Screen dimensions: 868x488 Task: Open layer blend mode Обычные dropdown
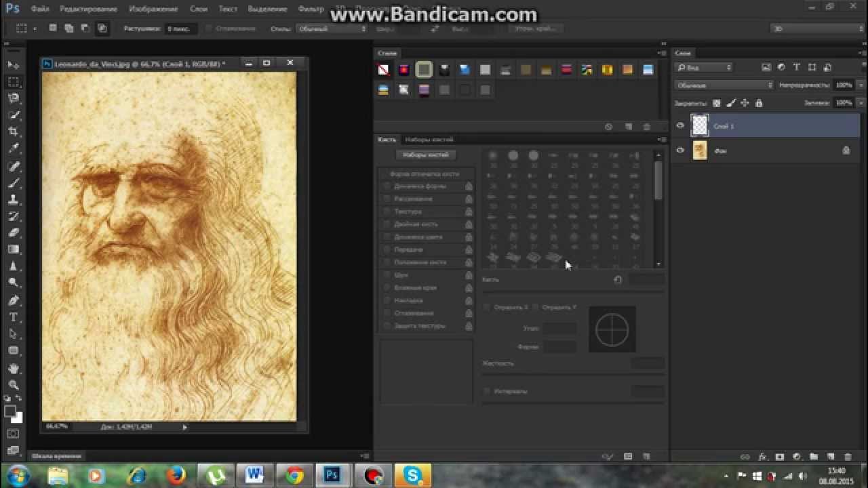724,85
